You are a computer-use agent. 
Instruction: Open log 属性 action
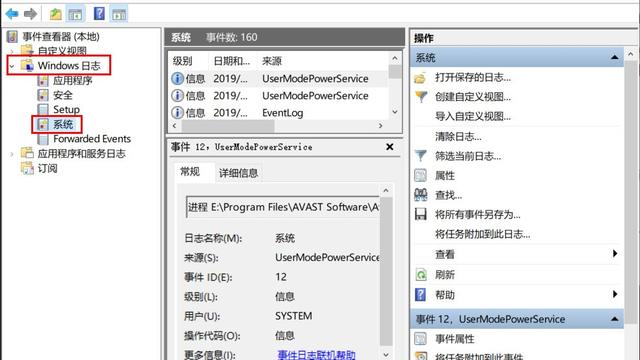(x=445, y=175)
